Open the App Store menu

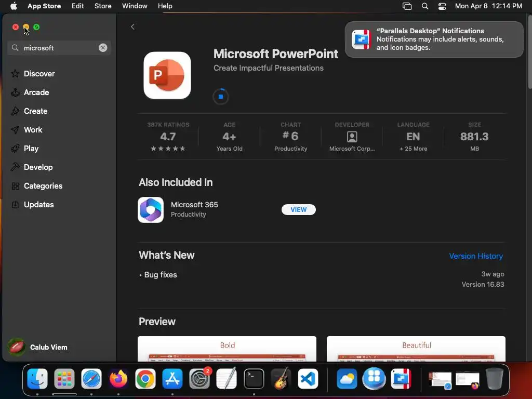point(44,6)
